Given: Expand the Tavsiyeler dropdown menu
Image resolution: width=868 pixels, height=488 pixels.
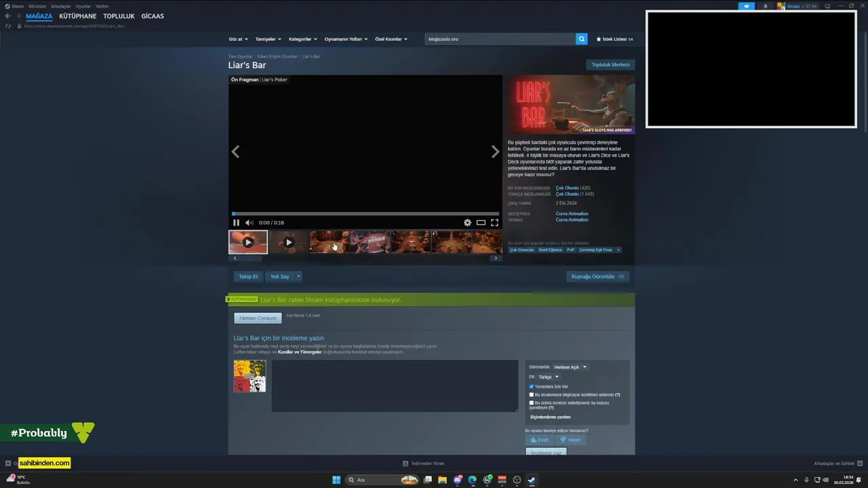Looking at the screenshot, I should coord(268,39).
